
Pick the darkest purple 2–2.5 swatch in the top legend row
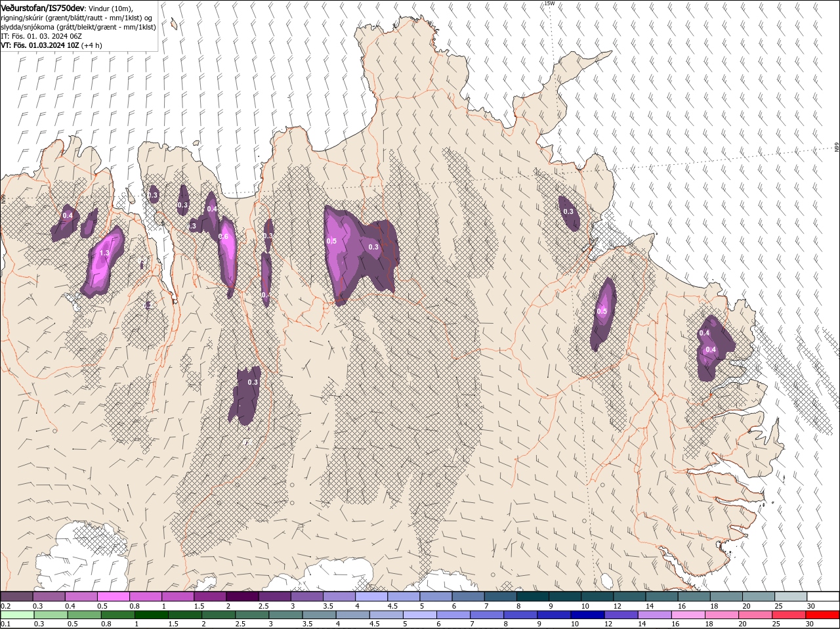click(x=241, y=596)
